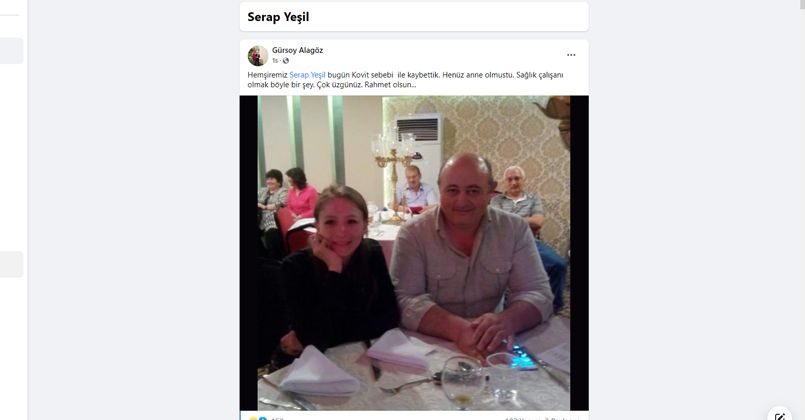
Task: Select the lower highlighted left sidebar item
Action: tap(11, 264)
